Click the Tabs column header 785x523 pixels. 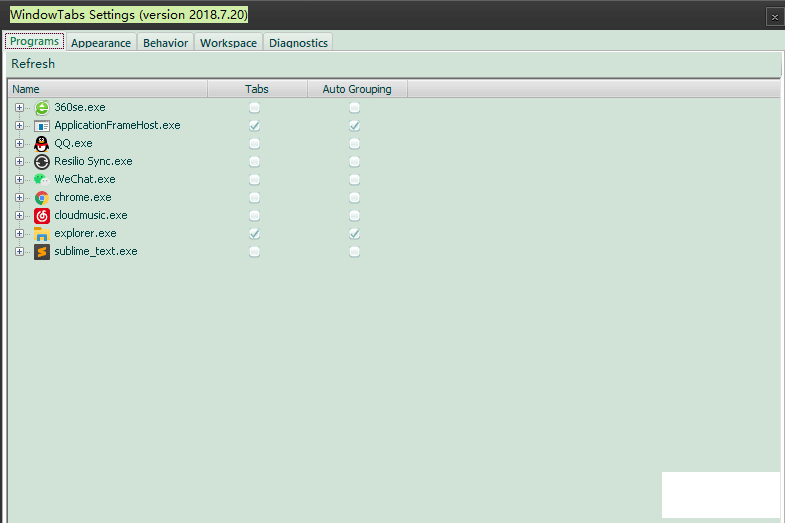(x=257, y=89)
